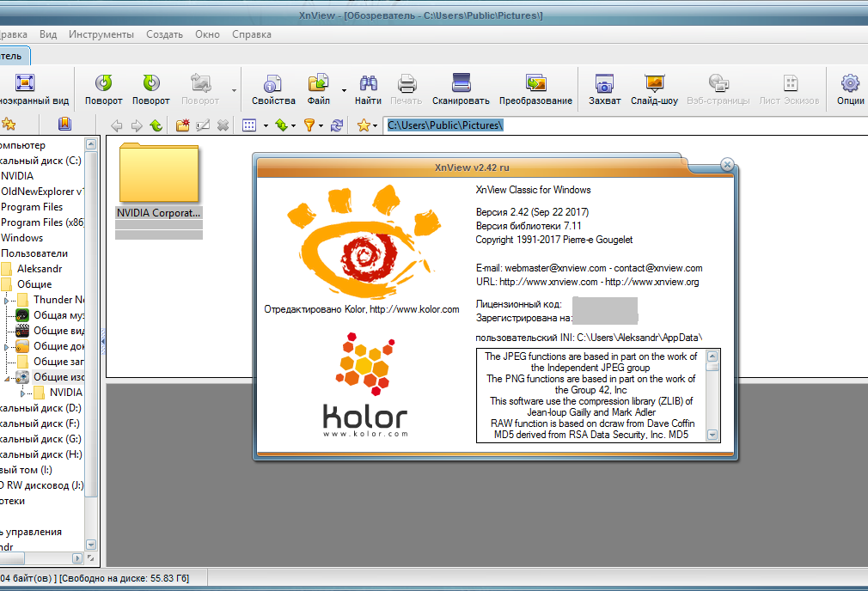Click the favorites stars tab icon
868x591 pixels.
[9, 124]
